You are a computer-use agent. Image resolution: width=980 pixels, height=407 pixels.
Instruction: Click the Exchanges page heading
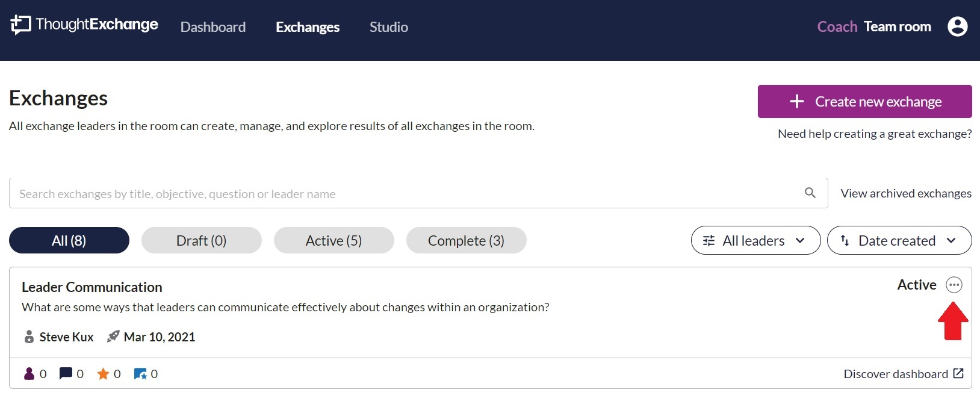58,98
